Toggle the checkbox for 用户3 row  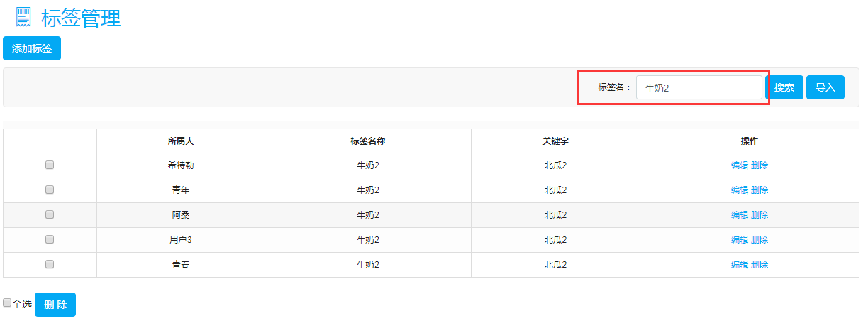[x=50, y=239]
